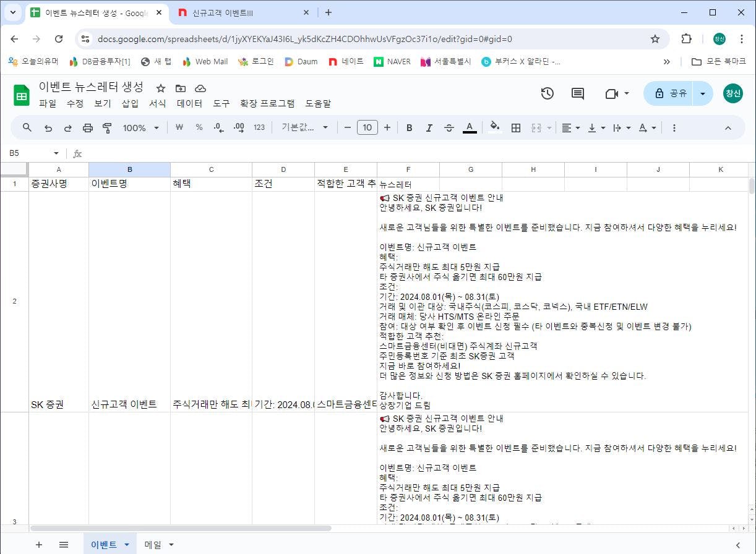The width and height of the screenshot is (756, 554).
Task: Open the version history clock icon
Action: (x=547, y=93)
